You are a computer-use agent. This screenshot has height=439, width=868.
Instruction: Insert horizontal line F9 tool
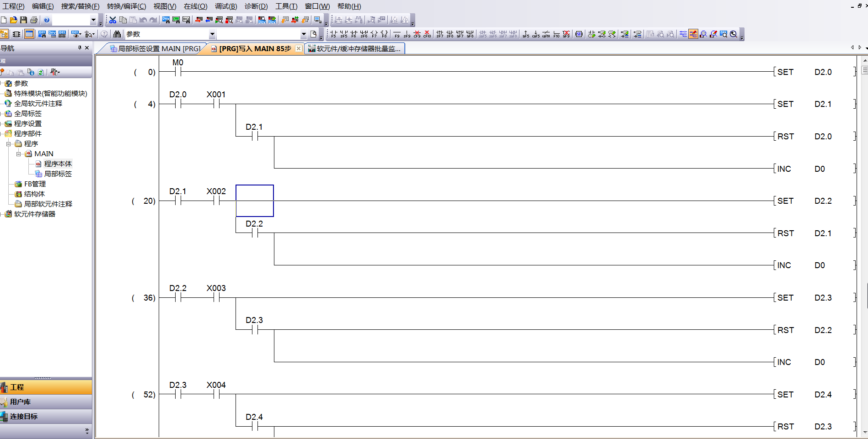point(397,34)
